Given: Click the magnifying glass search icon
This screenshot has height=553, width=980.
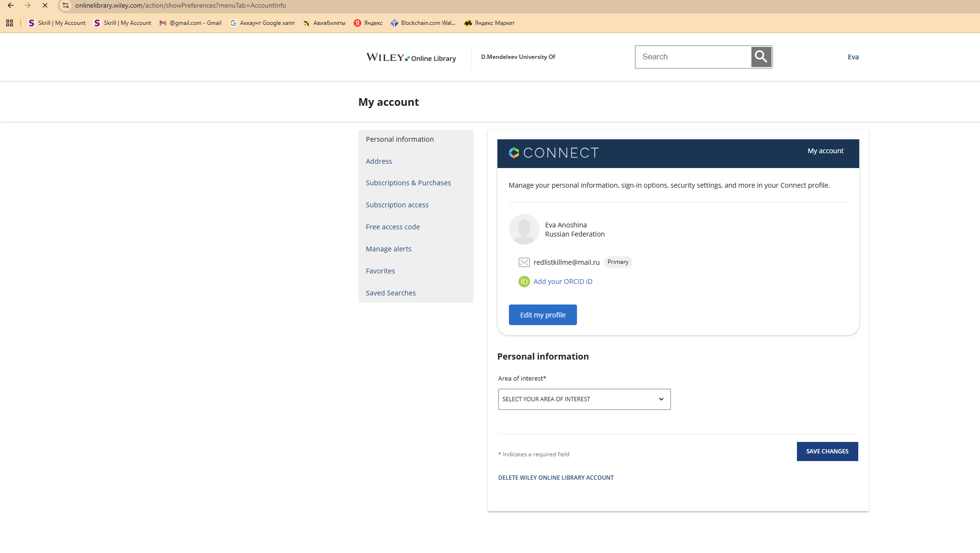Looking at the screenshot, I should coord(761,57).
